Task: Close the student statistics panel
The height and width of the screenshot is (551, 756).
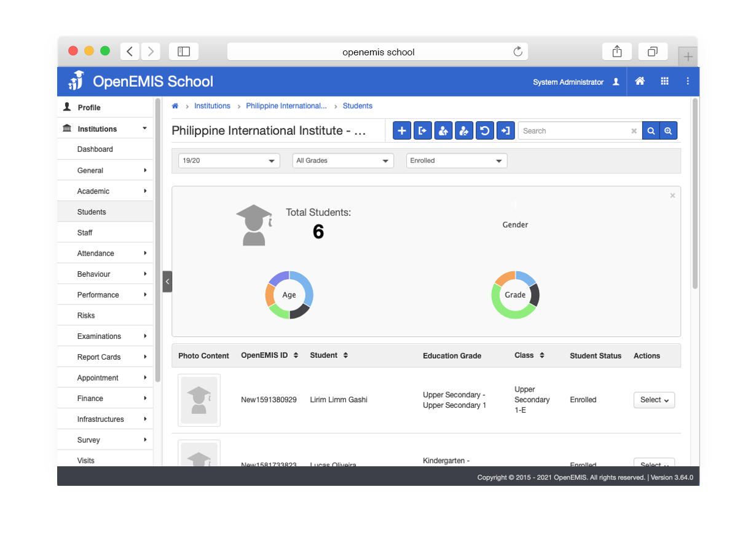Action: [672, 196]
